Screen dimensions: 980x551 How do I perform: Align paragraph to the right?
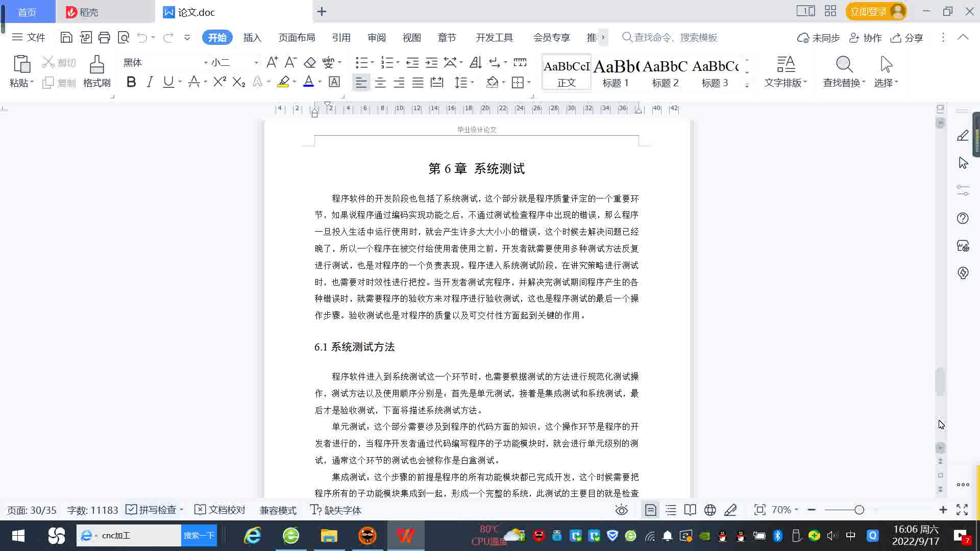click(x=399, y=82)
